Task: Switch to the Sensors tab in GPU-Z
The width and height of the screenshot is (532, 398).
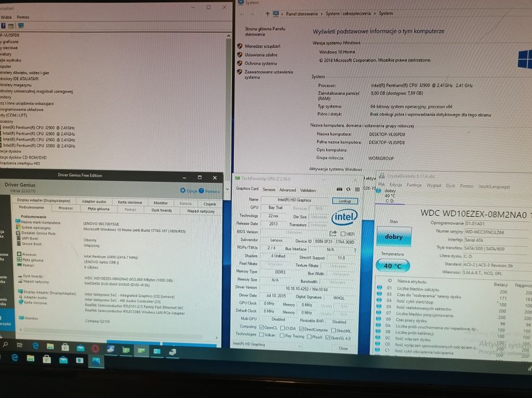Action: 269,189
